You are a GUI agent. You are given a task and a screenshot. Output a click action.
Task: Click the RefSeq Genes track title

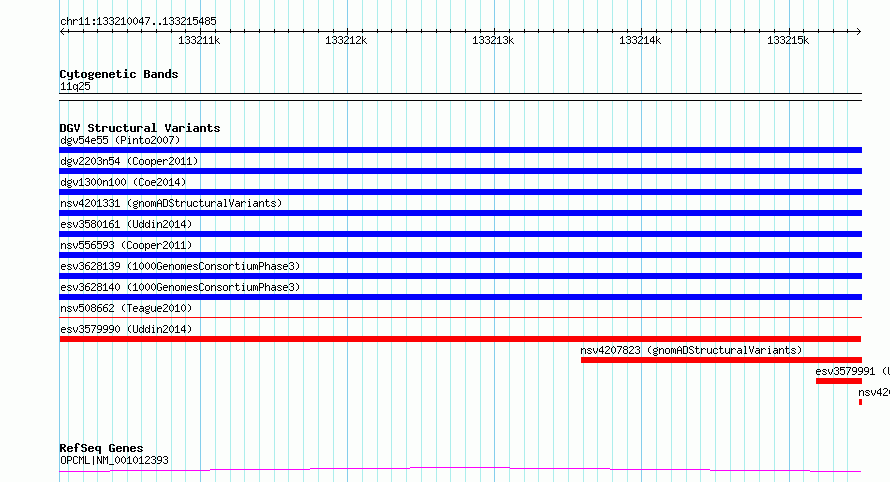pos(101,448)
